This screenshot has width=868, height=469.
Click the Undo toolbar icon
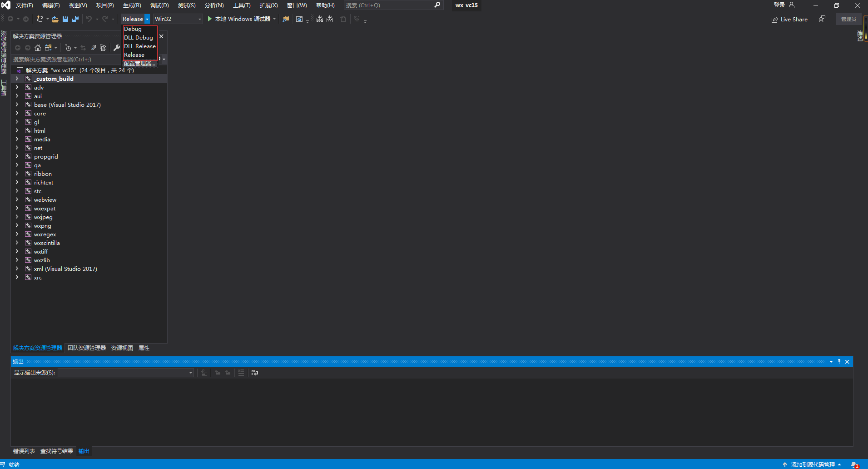[x=89, y=19]
